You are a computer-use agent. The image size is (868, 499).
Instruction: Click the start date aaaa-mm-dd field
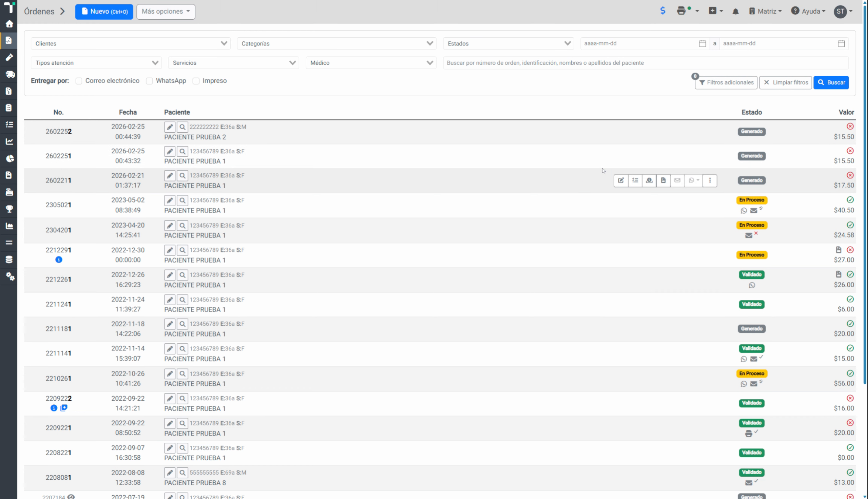(x=640, y=44)
